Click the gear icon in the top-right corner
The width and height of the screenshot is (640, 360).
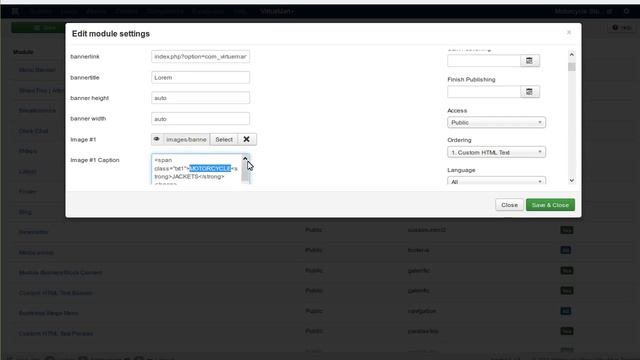626,11
